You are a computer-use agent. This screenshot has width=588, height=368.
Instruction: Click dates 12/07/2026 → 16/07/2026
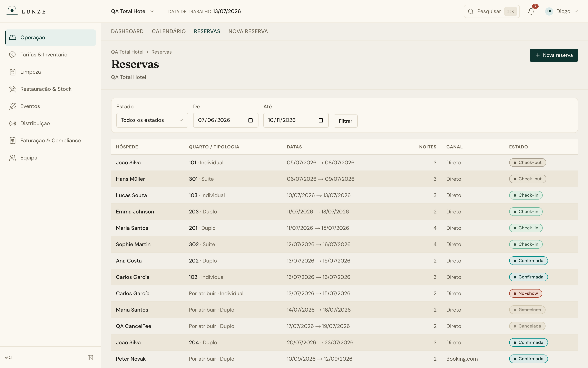(318, 244)
